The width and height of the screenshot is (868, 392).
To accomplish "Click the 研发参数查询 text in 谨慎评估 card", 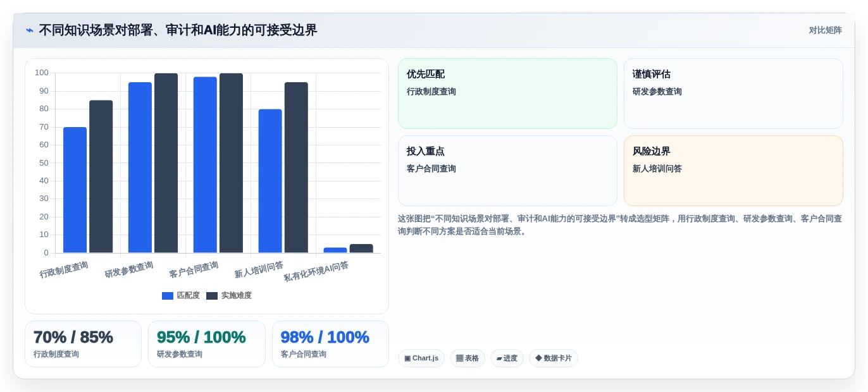I will tap(657, 92).
